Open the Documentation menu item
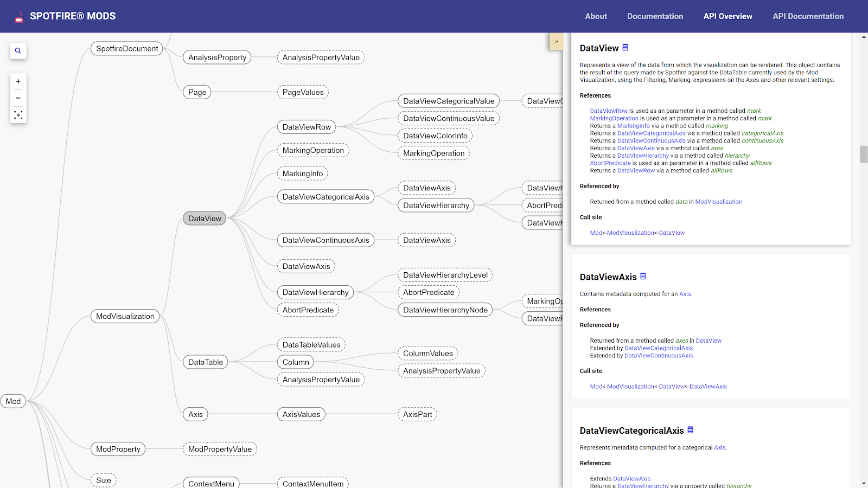 coord(655,16)
